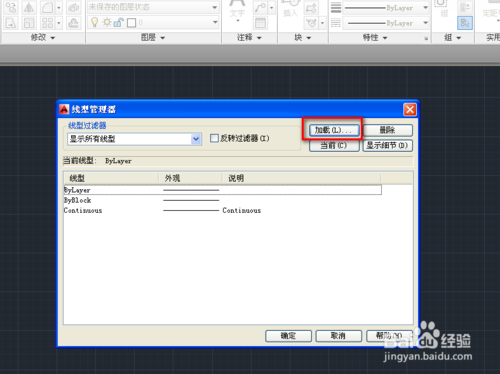Viewport: 500px width, 374px height.
Task: Select the Copy tool in the Modify panel
Action: point(11,7)
